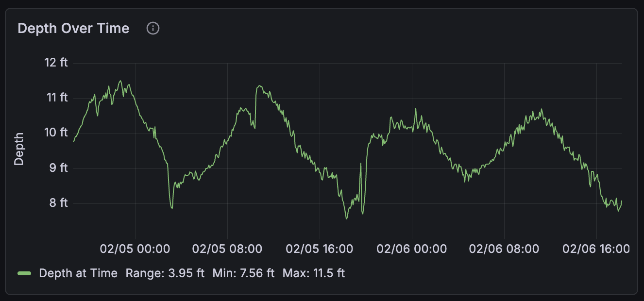Click the lowest dip on the depth line
The height and width of the screenshot is (301, 644).
347,218
